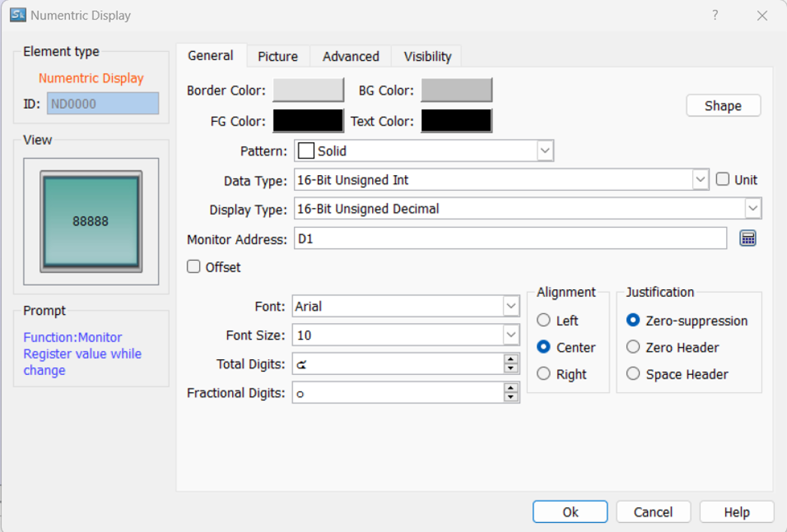Select Left alignment radio button
Image resolution: width=787 pixels, height=532 pixels.
[543, 321]
